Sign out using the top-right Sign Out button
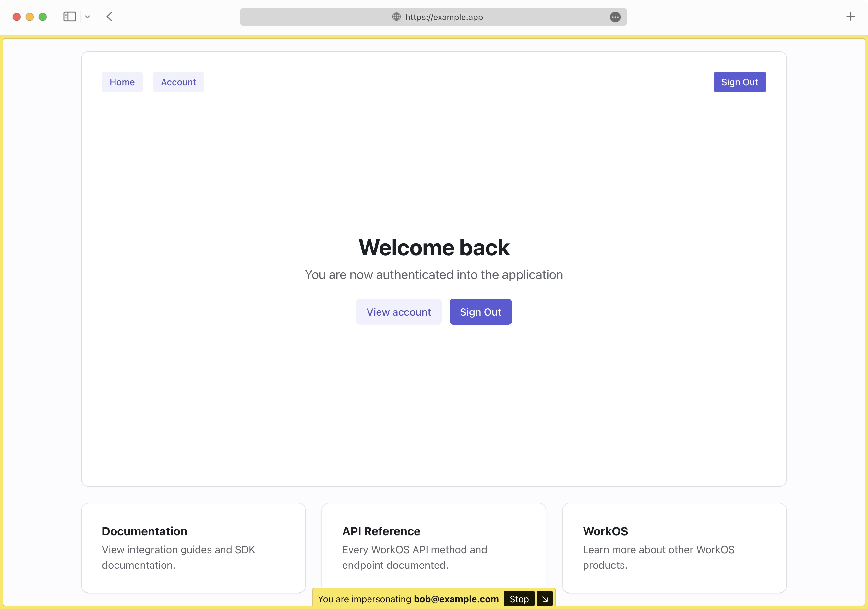Image resolution: width=868 pixels, height=609 pixels. point(739,82)
